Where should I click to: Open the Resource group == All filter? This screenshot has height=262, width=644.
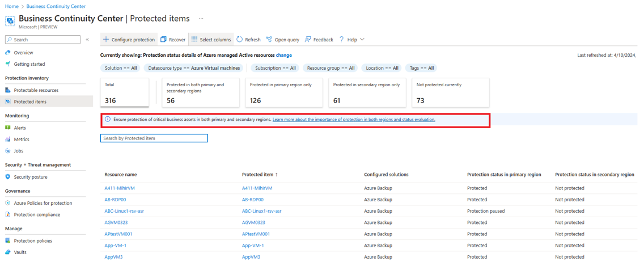click(x=331, y=67)
